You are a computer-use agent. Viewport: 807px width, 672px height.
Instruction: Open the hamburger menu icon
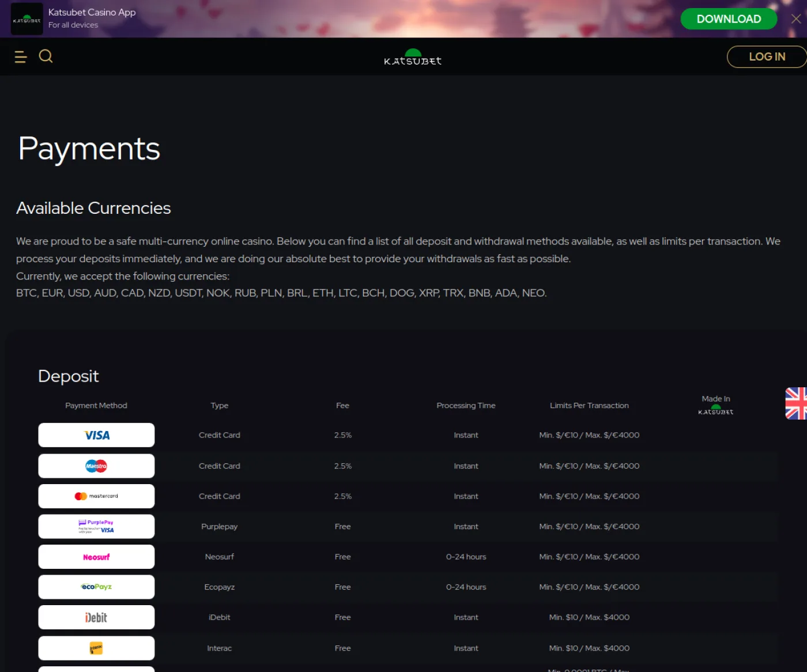coord(21,56)
